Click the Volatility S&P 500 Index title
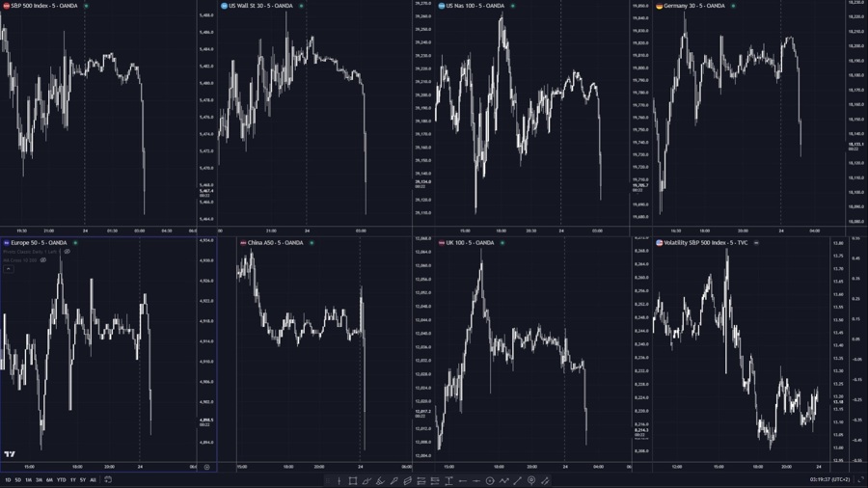This screenshot has width=868, height=488. click(x=705, y=242)
